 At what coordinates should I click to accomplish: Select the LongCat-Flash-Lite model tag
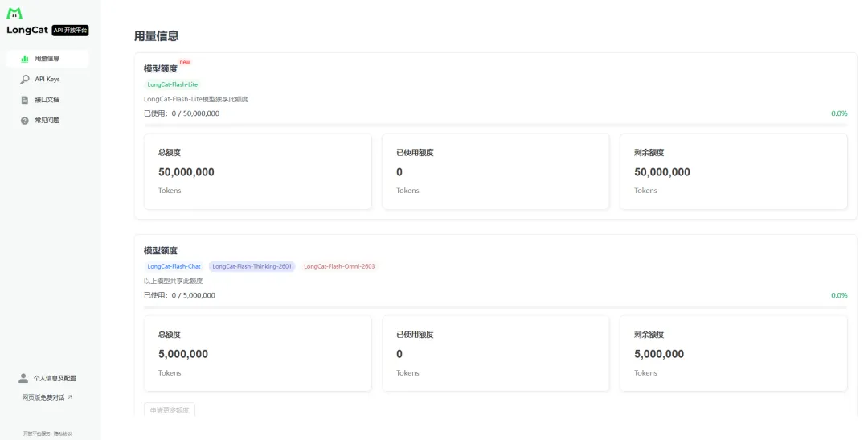click(x=172, y=84)
